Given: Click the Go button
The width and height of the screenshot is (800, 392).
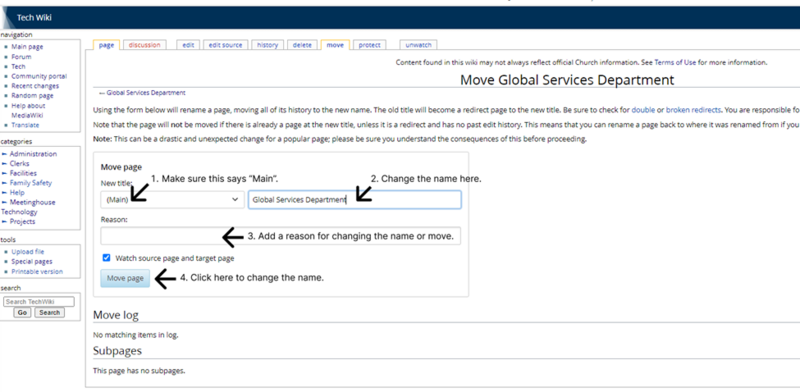Looking at the screenshot, I should [x=22, y=312].
